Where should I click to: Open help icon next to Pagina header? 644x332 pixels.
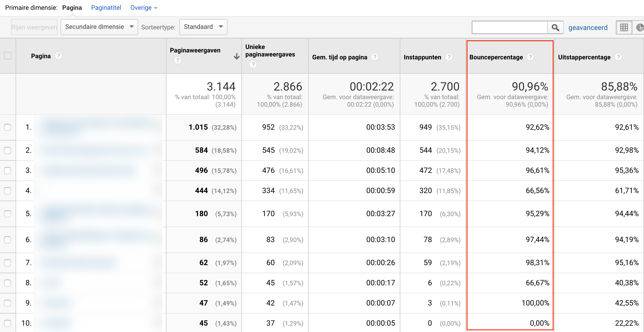[58, 56]
